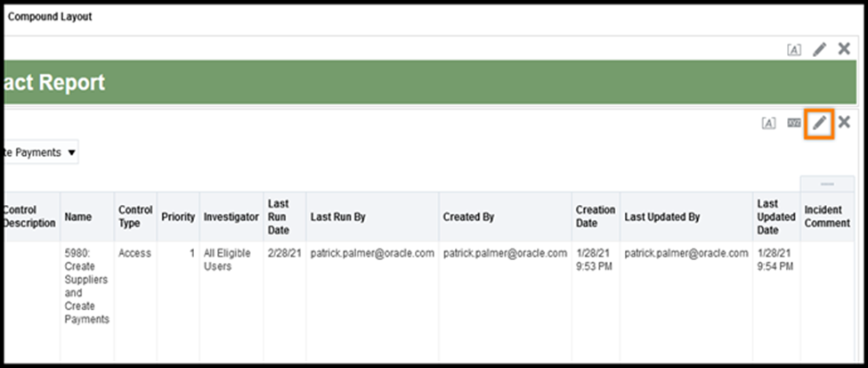Click the Format Container icon in the title view
Image resolution: width=868 pixels, height=368 pixels.
click(x=793, y=50)
